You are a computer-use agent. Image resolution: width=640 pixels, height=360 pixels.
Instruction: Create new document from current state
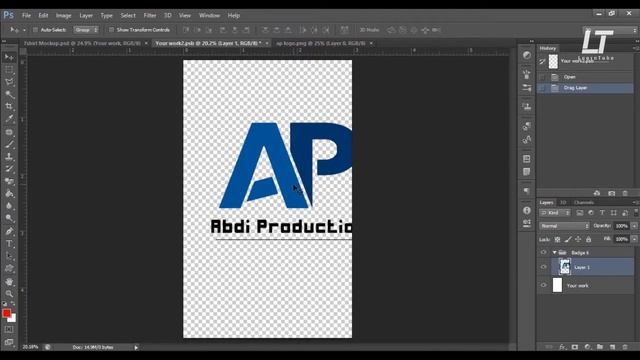tap(597, 193)
